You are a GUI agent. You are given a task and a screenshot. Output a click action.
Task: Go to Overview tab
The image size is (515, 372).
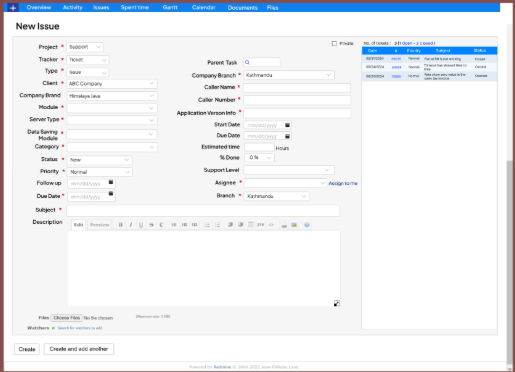(39, 7)
